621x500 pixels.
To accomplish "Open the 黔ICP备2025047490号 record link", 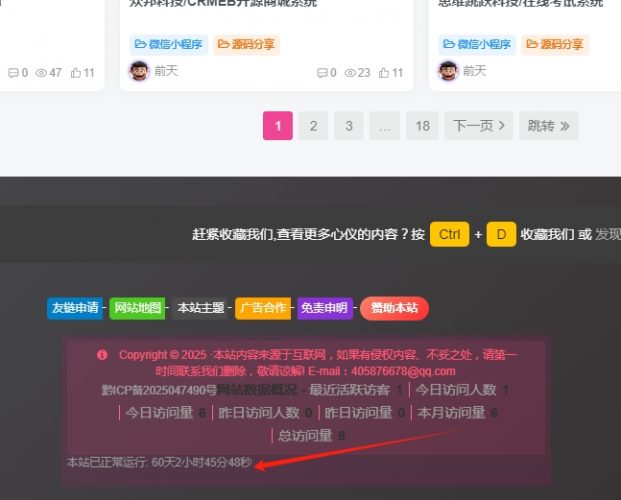I will coord(159,390).
